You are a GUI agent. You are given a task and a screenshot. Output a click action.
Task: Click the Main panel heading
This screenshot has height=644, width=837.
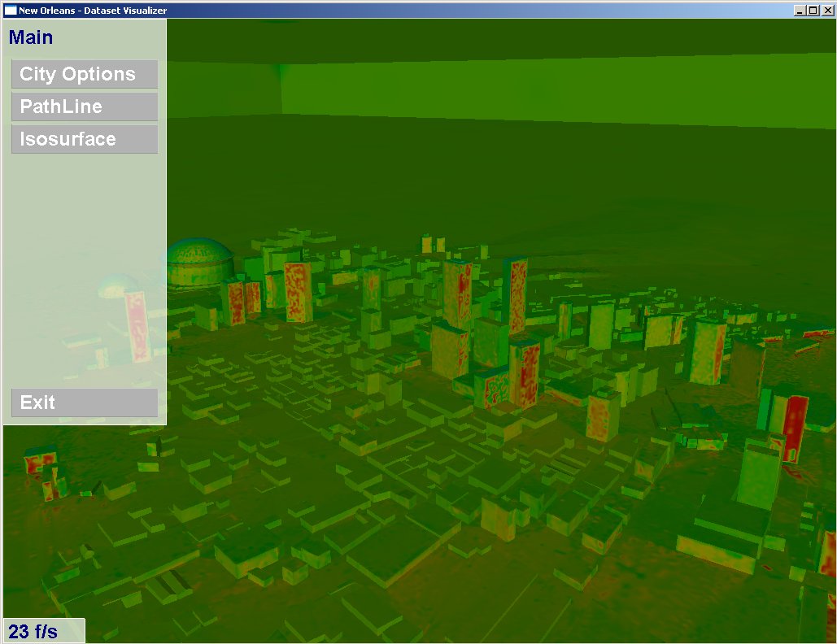tap(31, 37)
